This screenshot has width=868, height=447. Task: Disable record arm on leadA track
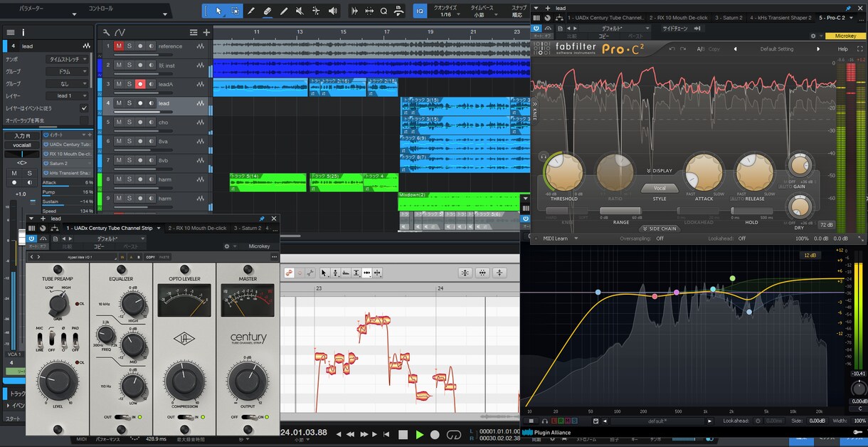point(140,84)
